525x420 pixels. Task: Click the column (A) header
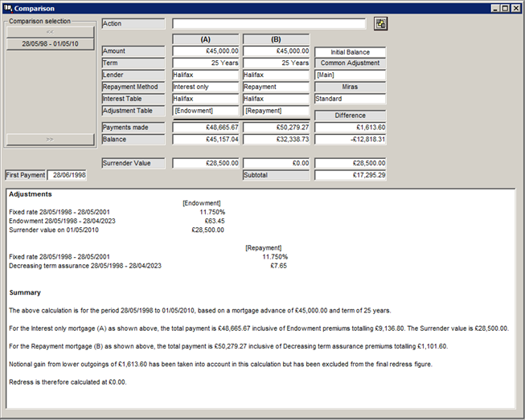[x=206, y=39]
